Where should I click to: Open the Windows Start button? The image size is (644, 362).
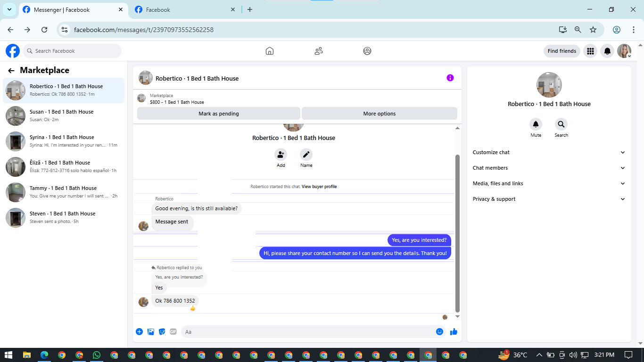(8, 355)
